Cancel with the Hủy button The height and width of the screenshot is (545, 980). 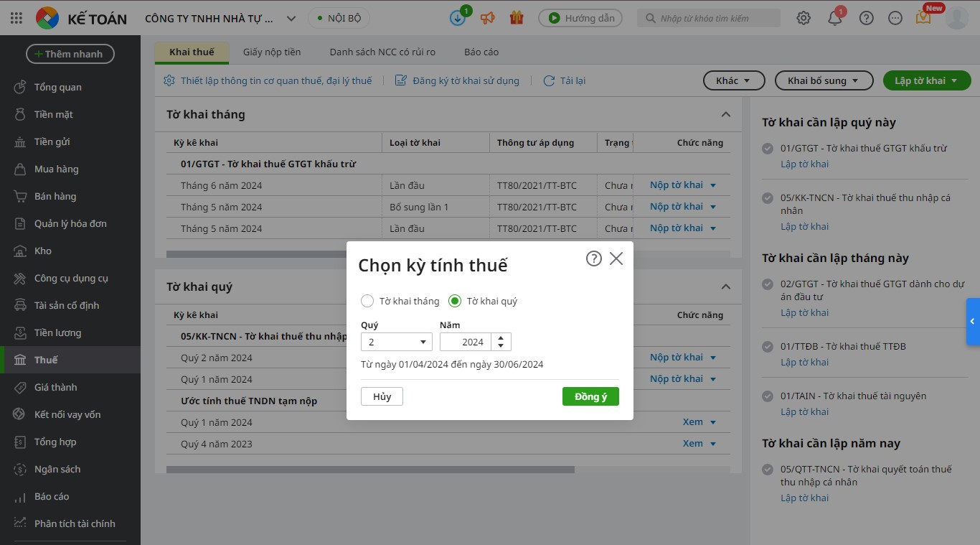(x=382, y=396)
